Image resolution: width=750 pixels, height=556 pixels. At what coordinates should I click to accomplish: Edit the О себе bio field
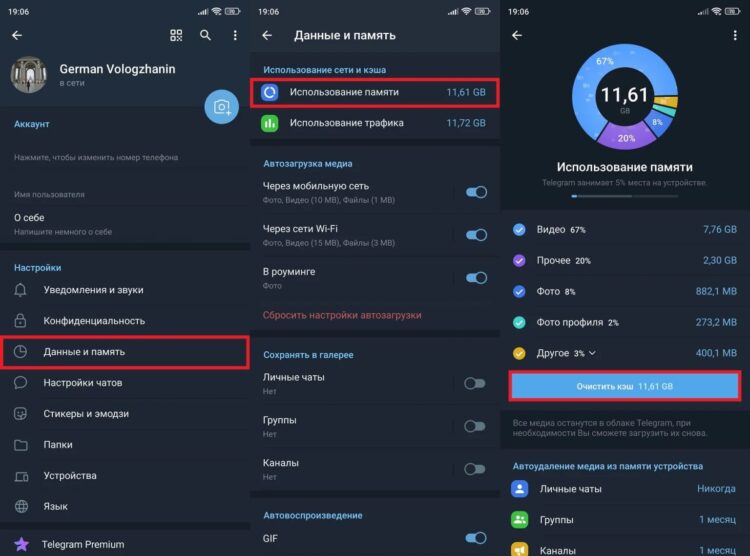125,224
